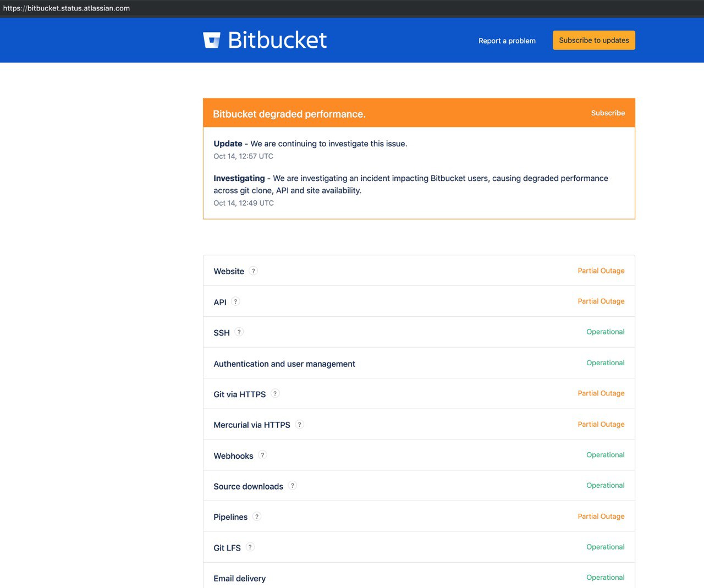Screen dimensions: 704x588
Task: Click Operational status of Authentication and user management
Action: coord(606,362)
